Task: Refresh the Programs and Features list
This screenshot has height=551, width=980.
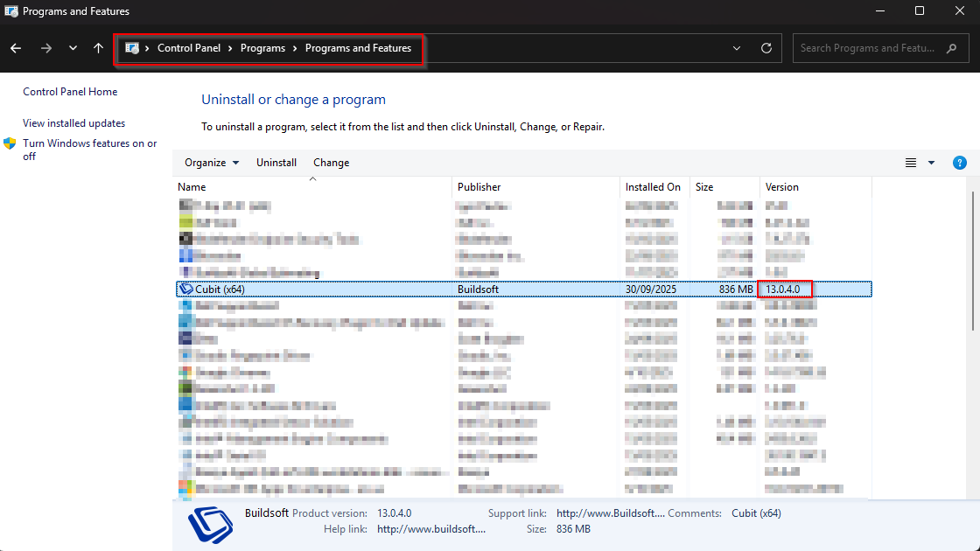Action: click(x=766, y=48)
